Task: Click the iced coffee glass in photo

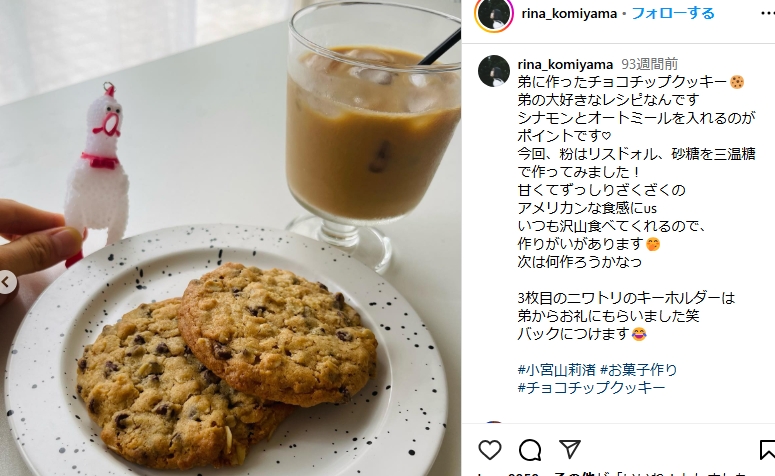Action: 373,129
